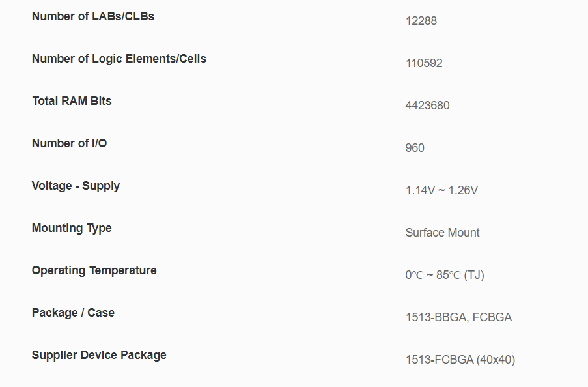Click the Number of I/O label
The height and width of the screenshot is (387, 588).
69,143
